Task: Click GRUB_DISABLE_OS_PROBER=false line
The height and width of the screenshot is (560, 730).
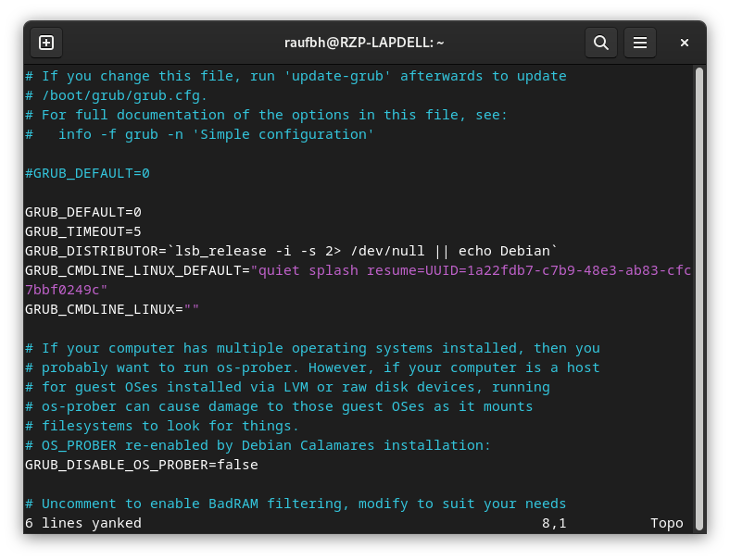Action: tap(142, 465)
